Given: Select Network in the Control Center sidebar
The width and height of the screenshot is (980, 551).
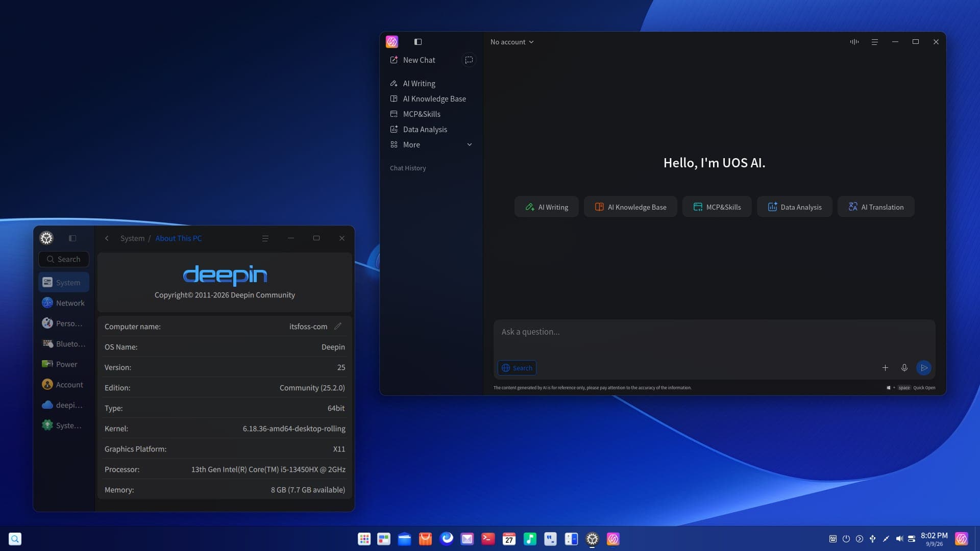Looking at the screenshot, I should coord(64,303).
